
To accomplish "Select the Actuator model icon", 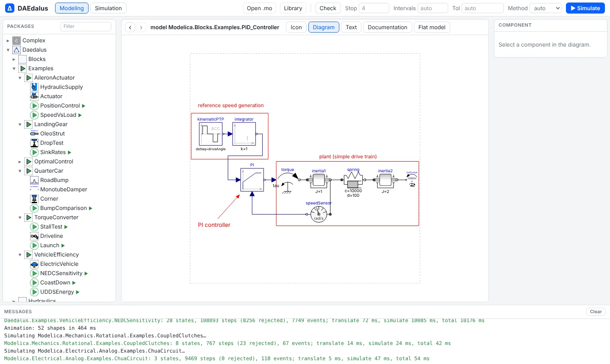I will click(x=34, y=97).
